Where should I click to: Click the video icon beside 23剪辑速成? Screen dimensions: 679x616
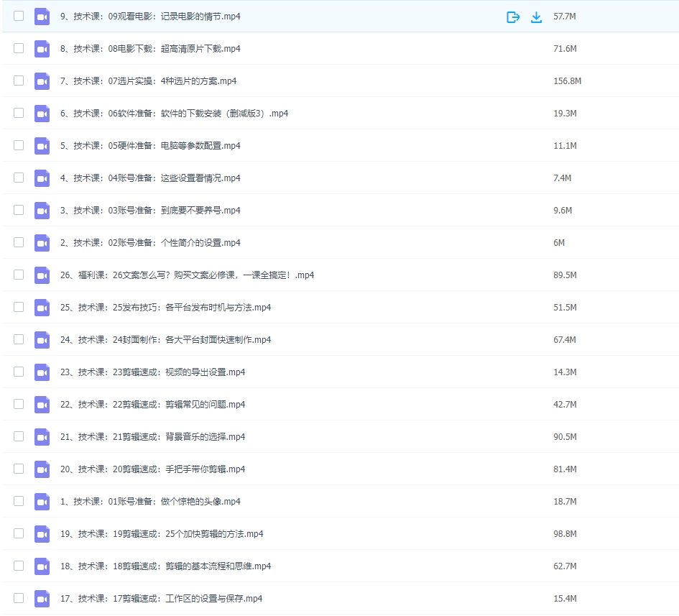click(42, 372)
